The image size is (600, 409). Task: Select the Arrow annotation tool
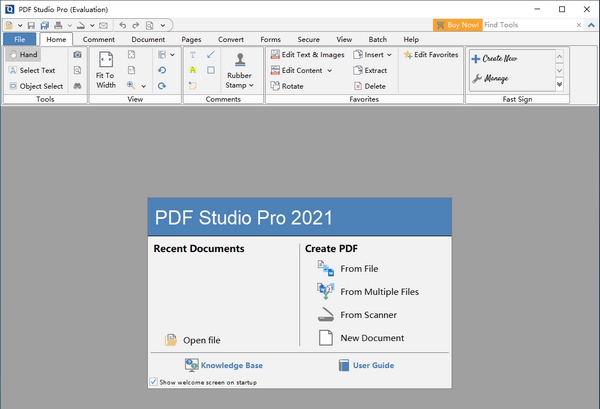tap(210, 55)
